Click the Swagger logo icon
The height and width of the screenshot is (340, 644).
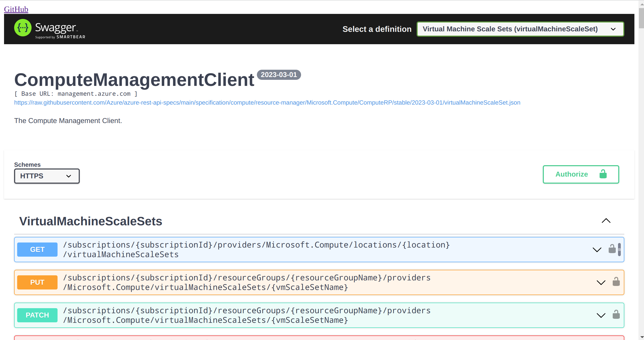pos(23,28)
